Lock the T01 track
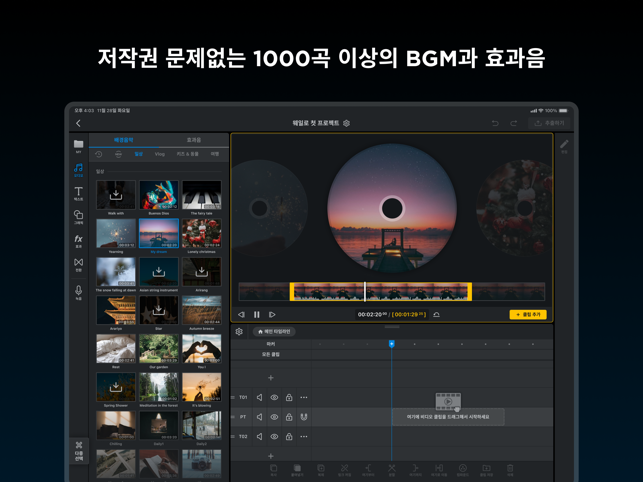This screenshot has height=482, width=643. [x=289, y=397]
